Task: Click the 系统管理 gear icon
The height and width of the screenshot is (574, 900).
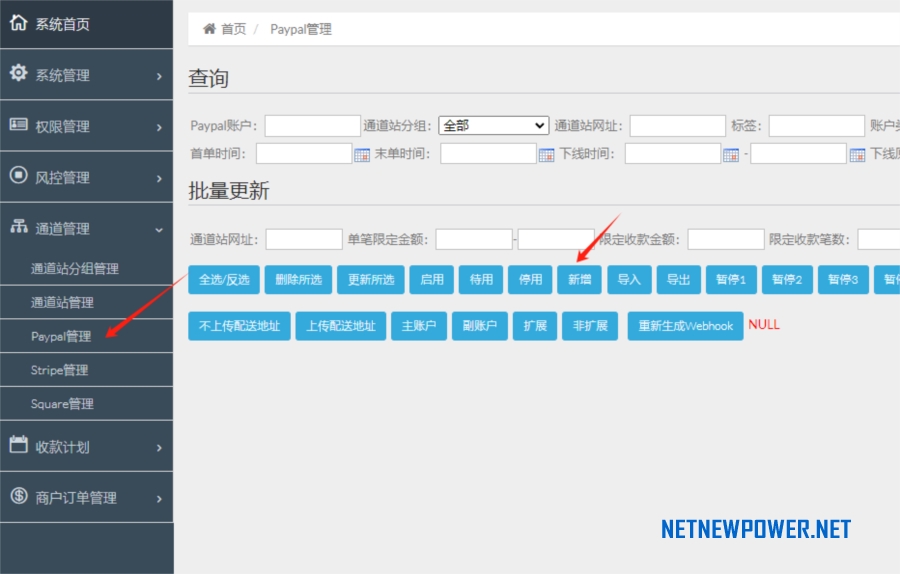Action: coord(18,73)
